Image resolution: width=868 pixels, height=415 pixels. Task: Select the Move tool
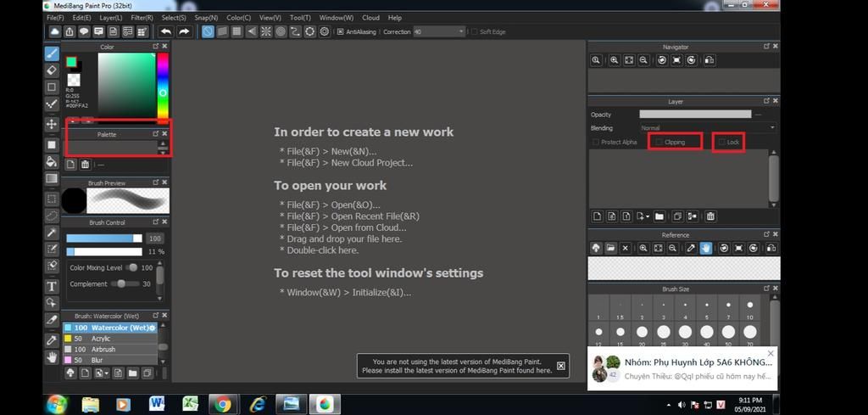[52, 124]
